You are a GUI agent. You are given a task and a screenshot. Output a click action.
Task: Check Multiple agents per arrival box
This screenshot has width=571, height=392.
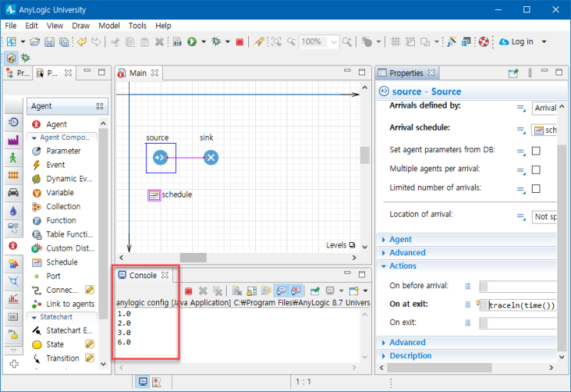point(536,170)
